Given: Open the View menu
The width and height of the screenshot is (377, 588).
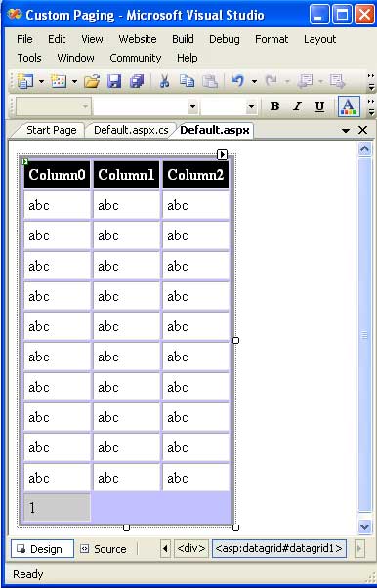Looking at the screenshot, I should tap(92, 39).
